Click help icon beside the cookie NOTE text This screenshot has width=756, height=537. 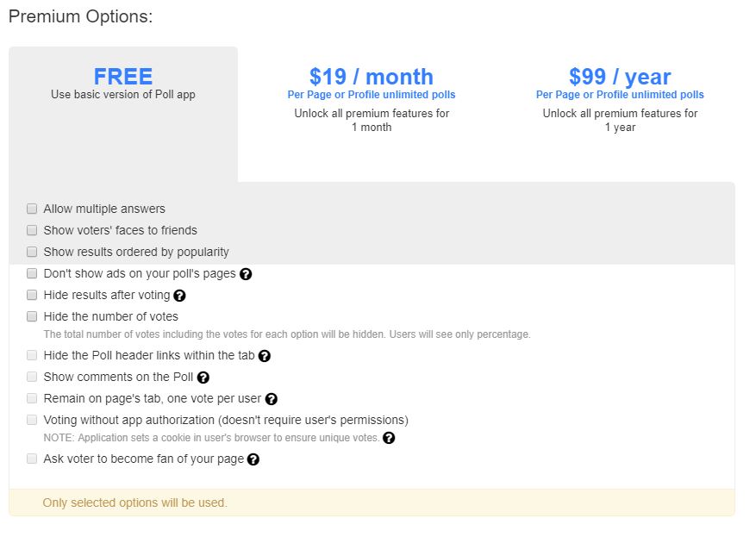[389, 438]
